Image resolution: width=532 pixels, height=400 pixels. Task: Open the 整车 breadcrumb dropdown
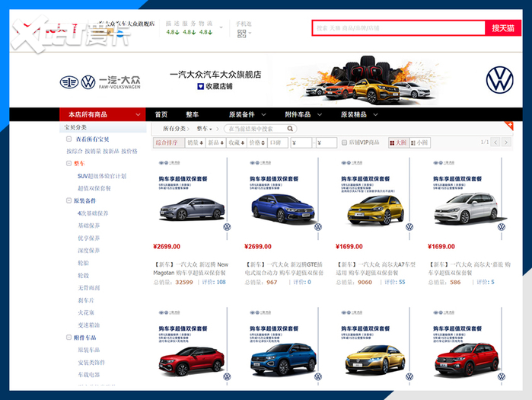pos(204,129)
